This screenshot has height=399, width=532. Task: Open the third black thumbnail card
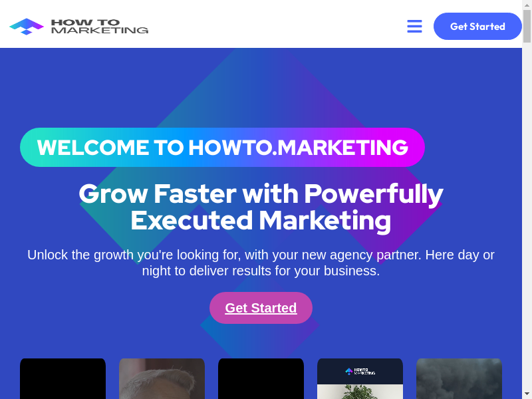point(261,378)
